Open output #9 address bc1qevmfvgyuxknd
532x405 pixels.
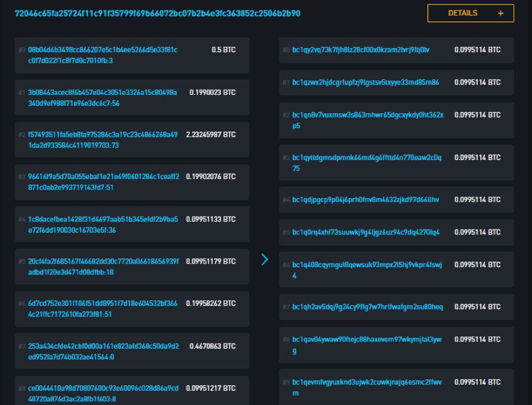click(x=367, y=387)
